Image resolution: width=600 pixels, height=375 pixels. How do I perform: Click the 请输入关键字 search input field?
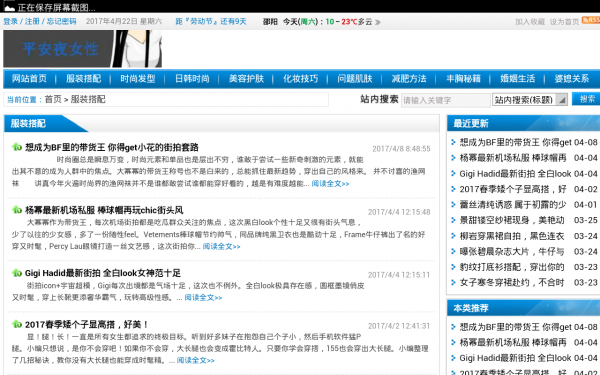coord(445,100)
